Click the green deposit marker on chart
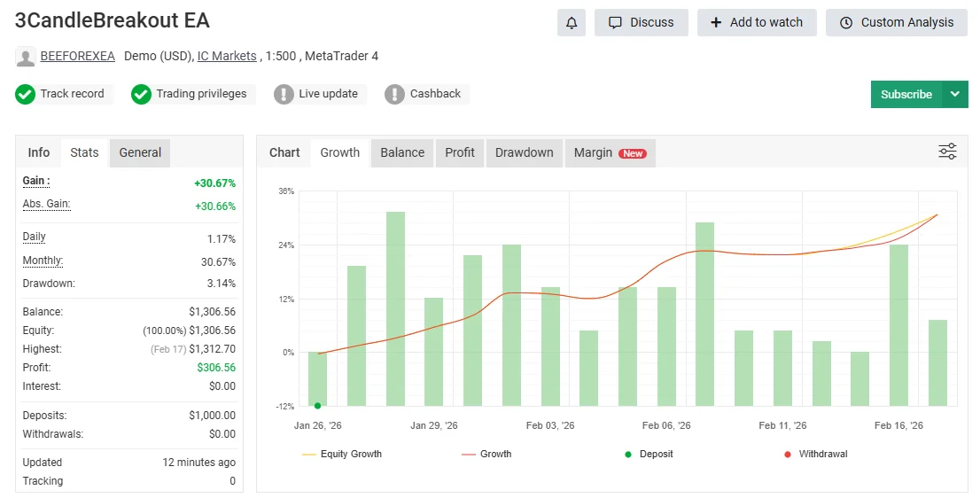The width and height of the screenshot is (980, 498). click(317, 406)
